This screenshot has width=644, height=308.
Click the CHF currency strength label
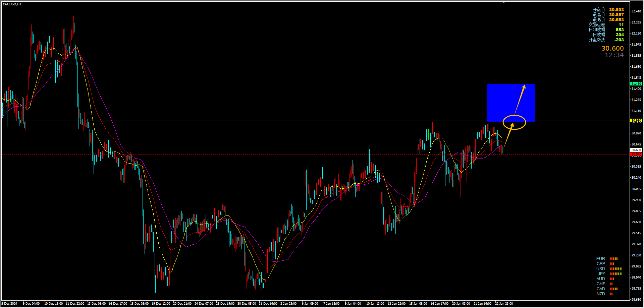(x=601, y=284)
